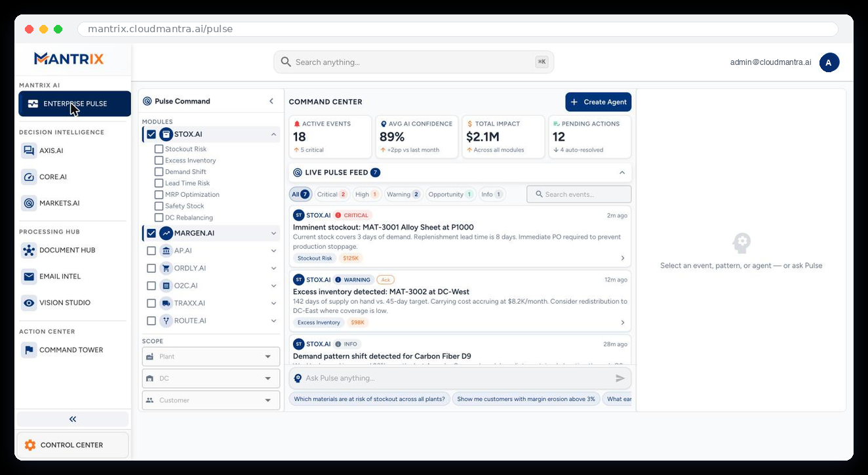Check the Safety Stock checkbox

point(159,206)
